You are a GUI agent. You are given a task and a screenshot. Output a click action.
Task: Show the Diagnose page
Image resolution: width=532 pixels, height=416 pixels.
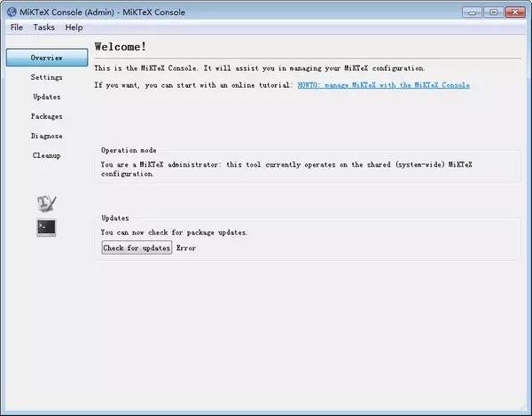coord(47,136)
